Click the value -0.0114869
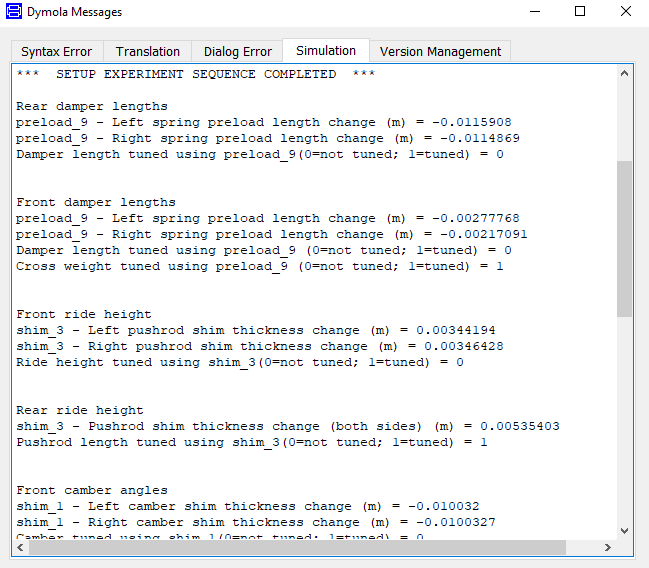The height and width of the screenshot is (568, 649). point(480,138)
